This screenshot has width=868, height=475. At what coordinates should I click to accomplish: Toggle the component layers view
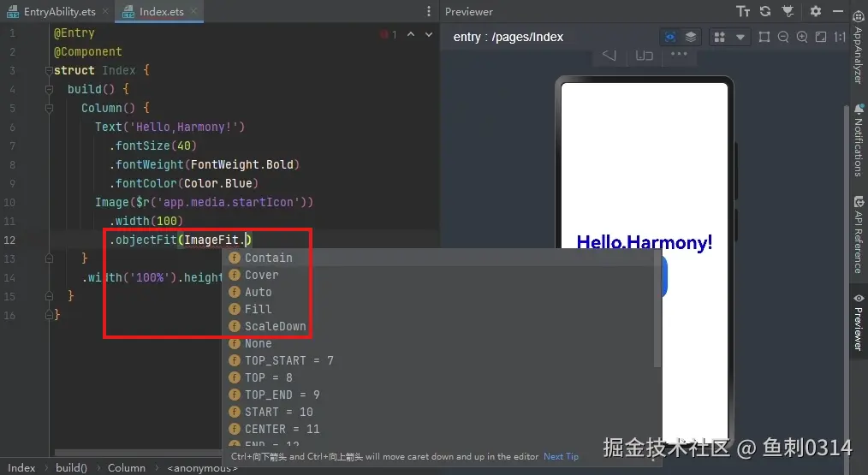pos(690,37)
